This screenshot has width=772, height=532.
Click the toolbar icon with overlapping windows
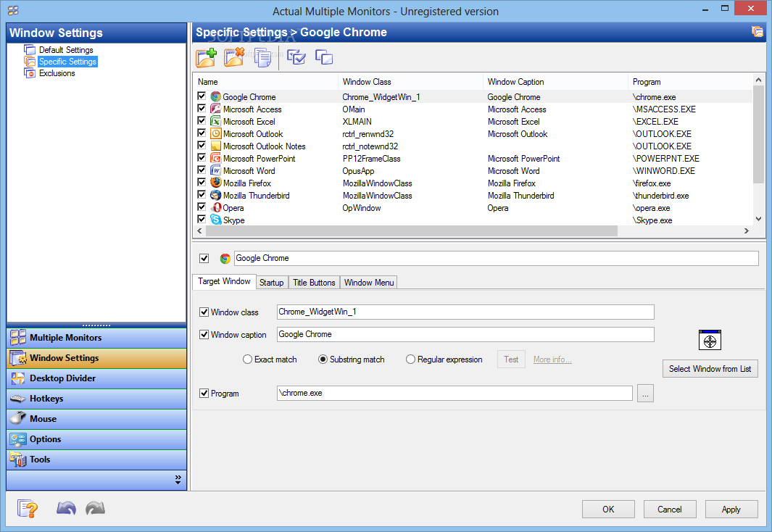click(324, 57)
